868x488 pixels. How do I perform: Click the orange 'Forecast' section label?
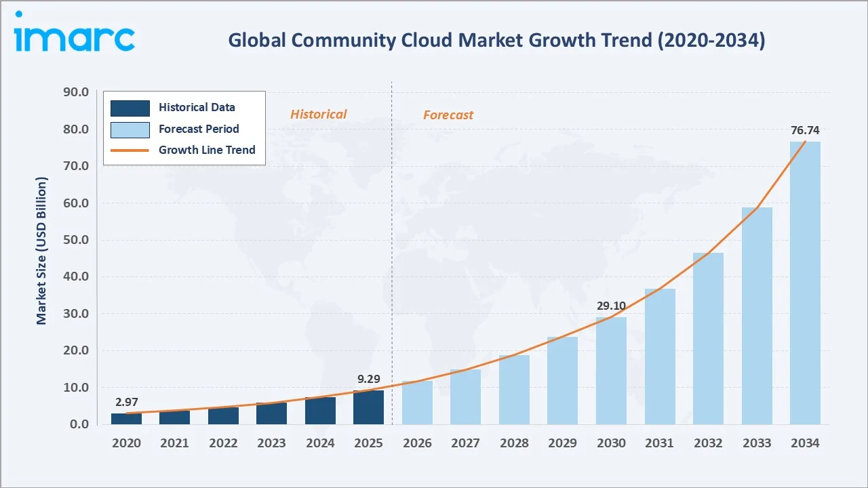[448, 115]
